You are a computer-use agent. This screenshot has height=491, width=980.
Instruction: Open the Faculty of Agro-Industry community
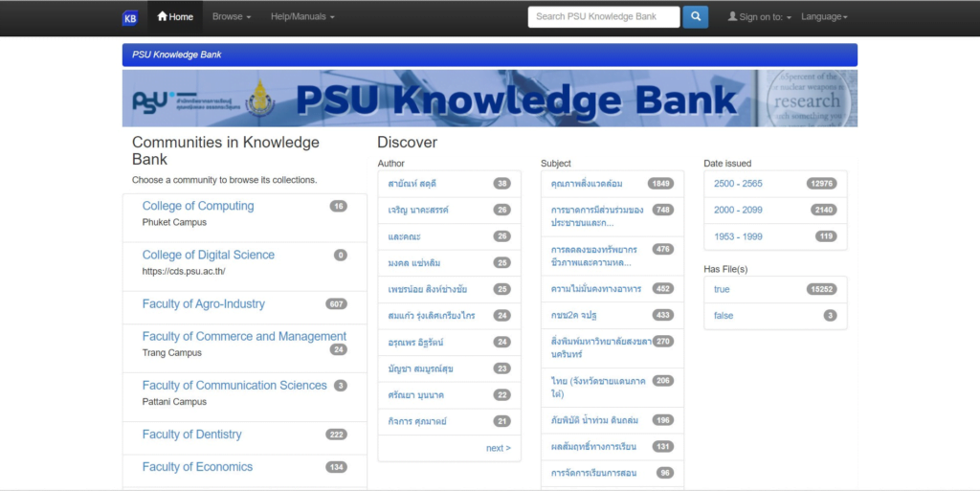203,303
